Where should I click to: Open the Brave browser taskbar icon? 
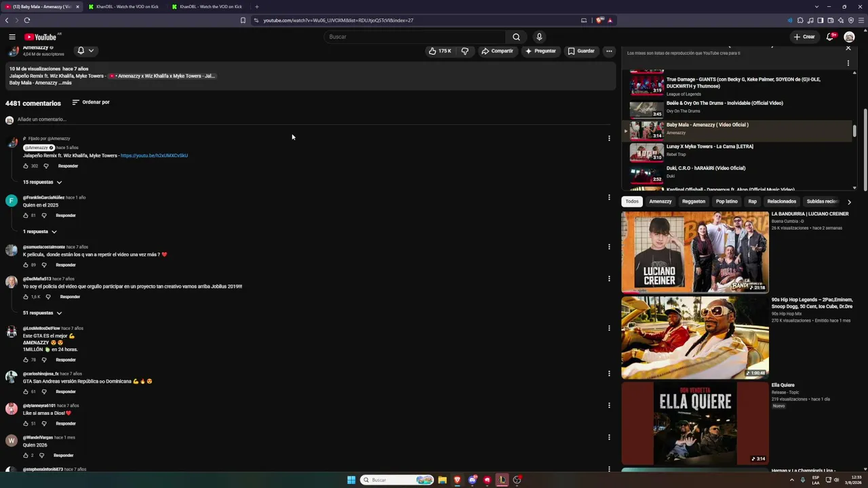(x=457, y=480)
